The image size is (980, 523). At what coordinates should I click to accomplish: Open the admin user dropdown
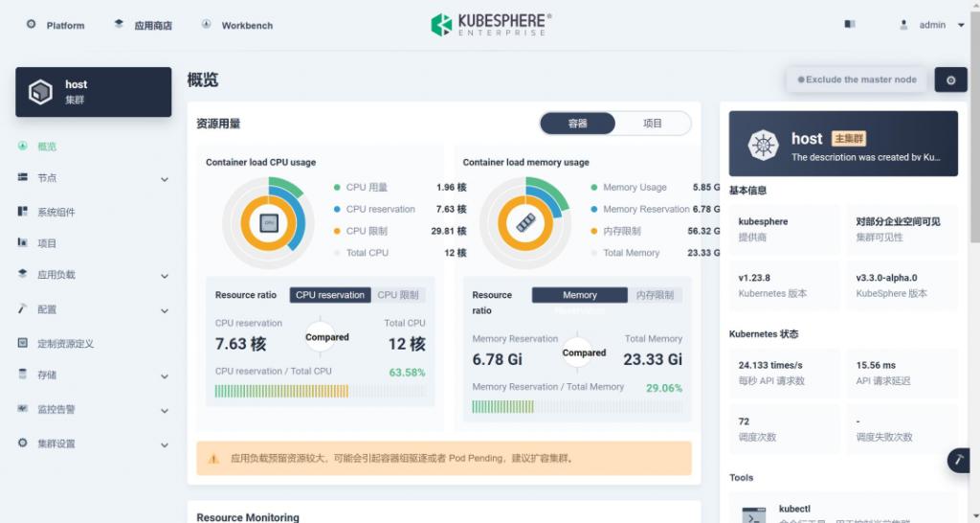(x=932, y=25)
